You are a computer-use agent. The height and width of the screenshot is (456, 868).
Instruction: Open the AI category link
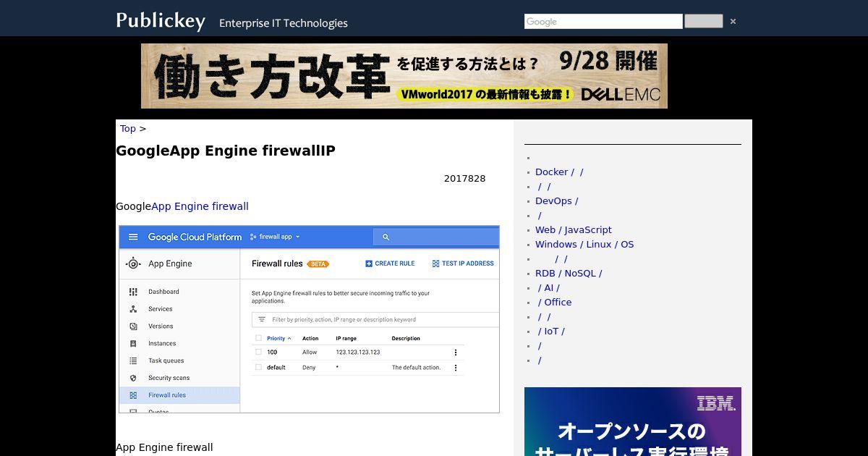(549, 288)
